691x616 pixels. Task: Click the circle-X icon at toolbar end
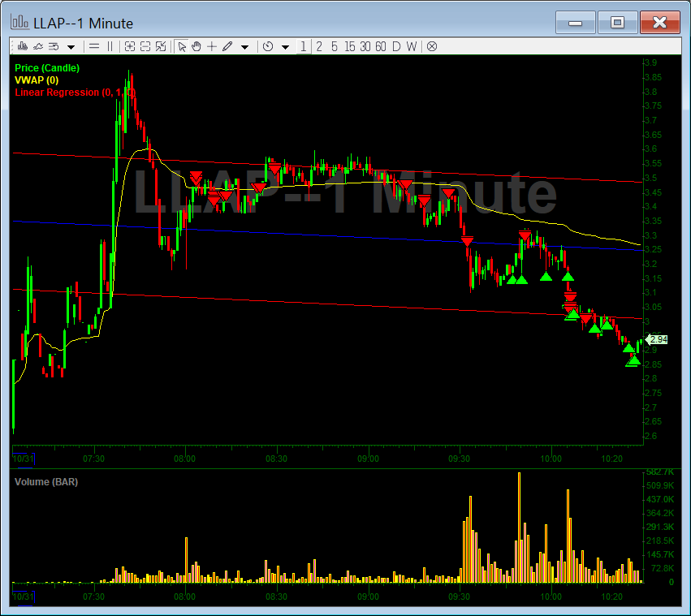[x=431, y=46]
